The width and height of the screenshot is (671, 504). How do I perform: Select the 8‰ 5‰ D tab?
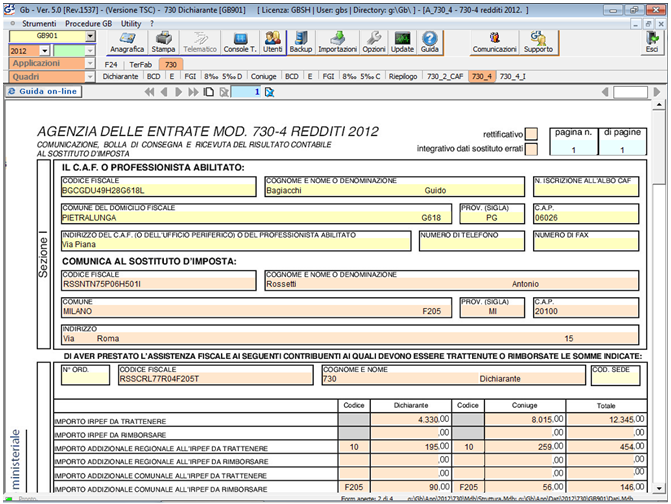click(223, 77)
